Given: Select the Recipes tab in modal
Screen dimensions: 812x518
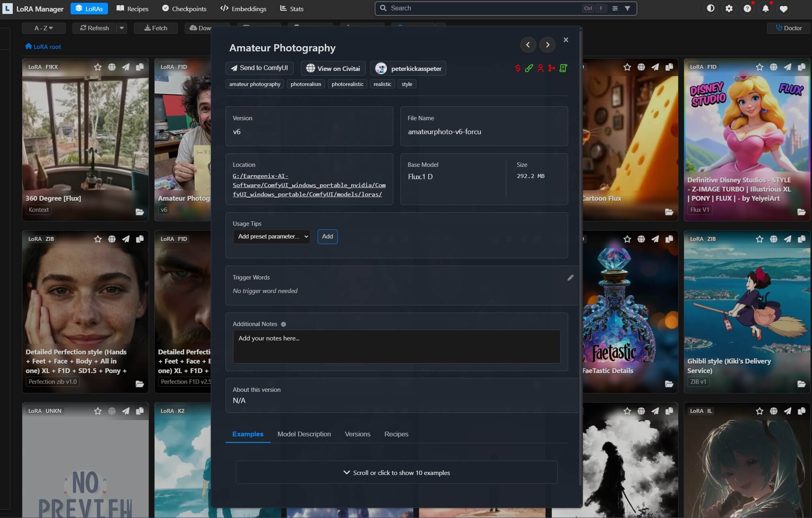Looking at the screenshot, I should pos(396,434).
